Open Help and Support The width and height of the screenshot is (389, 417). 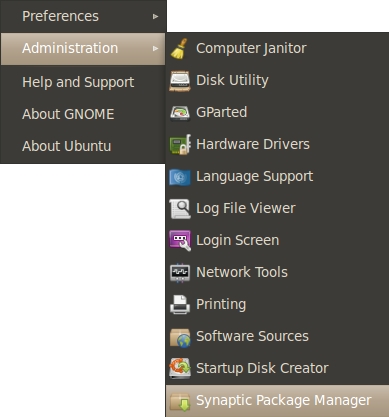tap(83, 82)
